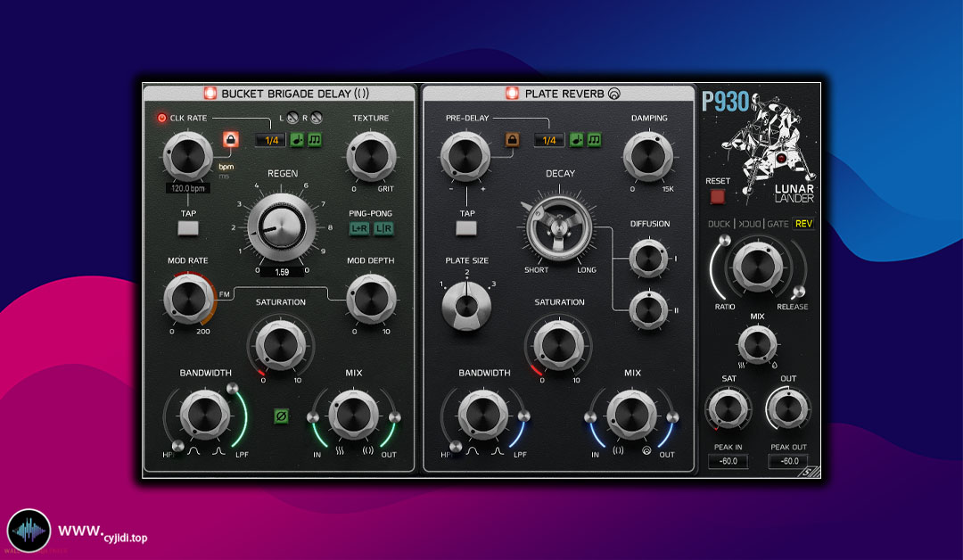Click the RATIO slider handle

(725, 240)
